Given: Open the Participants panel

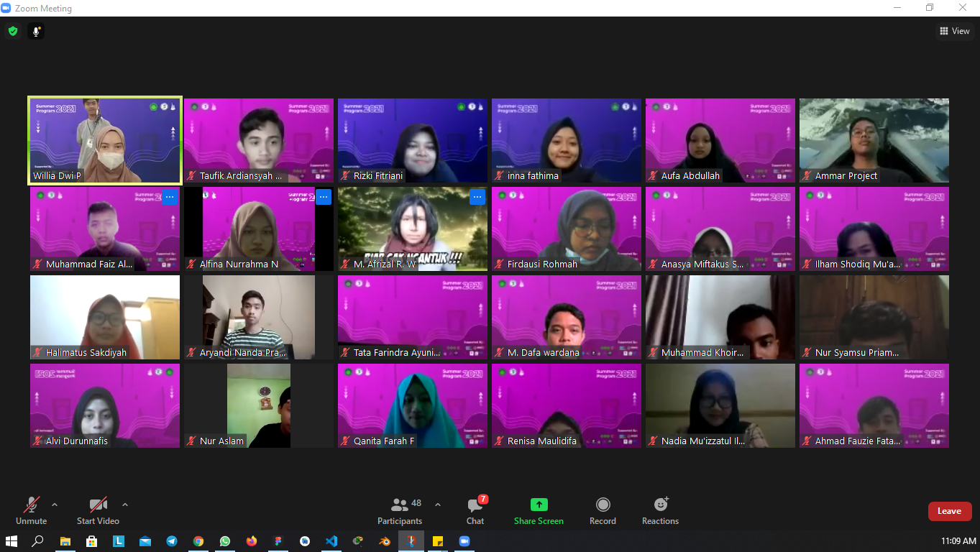Looking at the screenshot, I should click(x=400, y=511).
